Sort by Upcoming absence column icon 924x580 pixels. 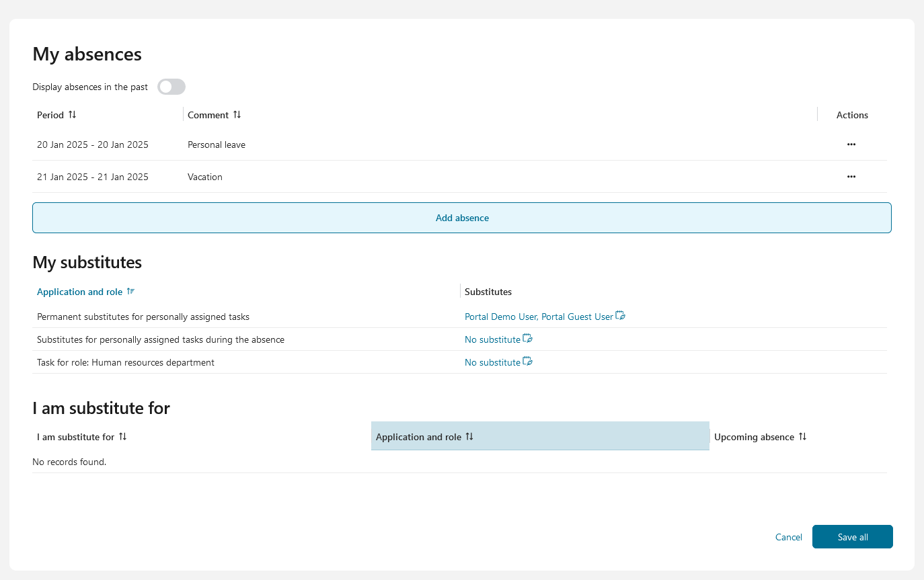(x=802, y=437)
